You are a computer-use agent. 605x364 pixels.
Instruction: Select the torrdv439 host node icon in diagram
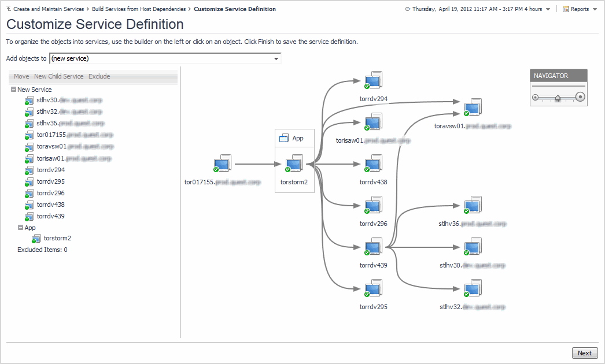373,247
